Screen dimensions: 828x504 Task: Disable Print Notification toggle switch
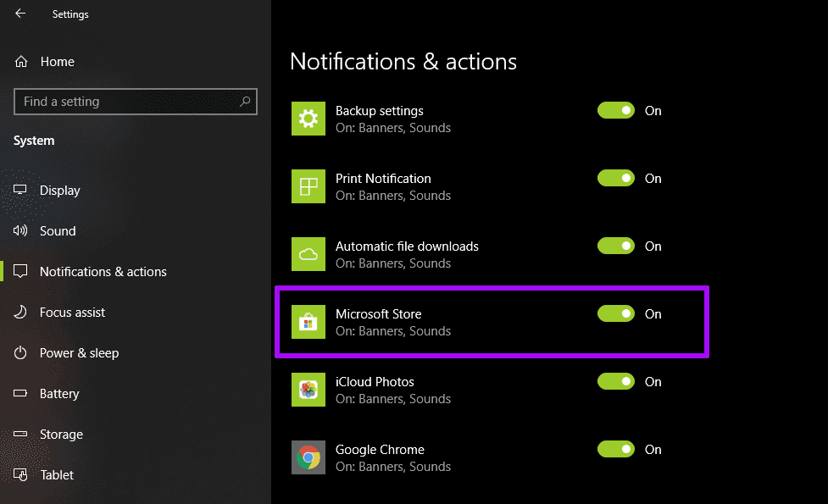coord(616,178)
